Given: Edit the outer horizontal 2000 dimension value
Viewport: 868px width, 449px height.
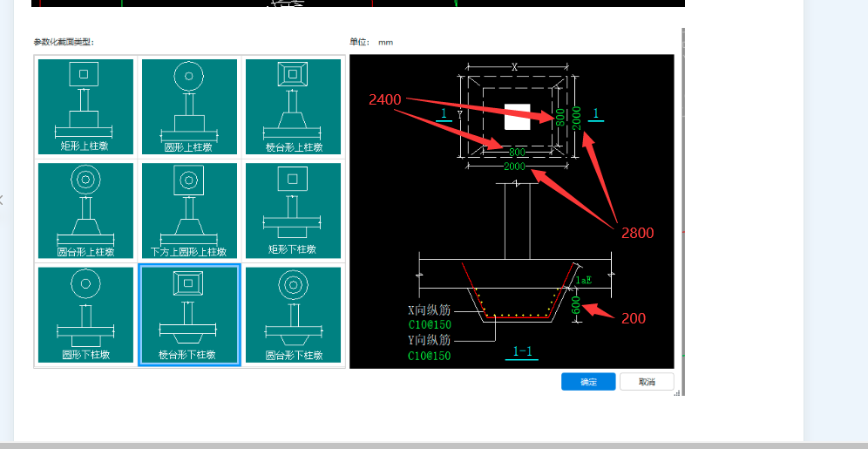Looking at the screenshot, I should 515,167.
